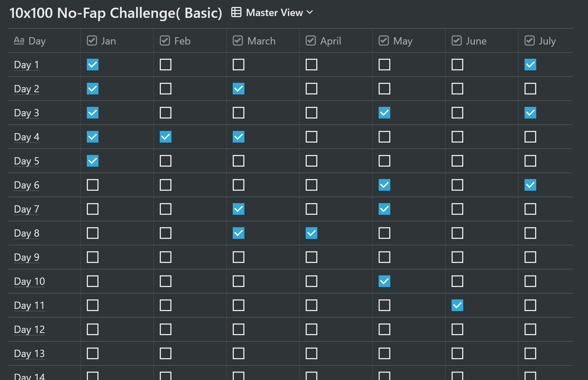The image size is (588, 380).
Task: Open the Day 7 row page
Action: coord(27,209)
